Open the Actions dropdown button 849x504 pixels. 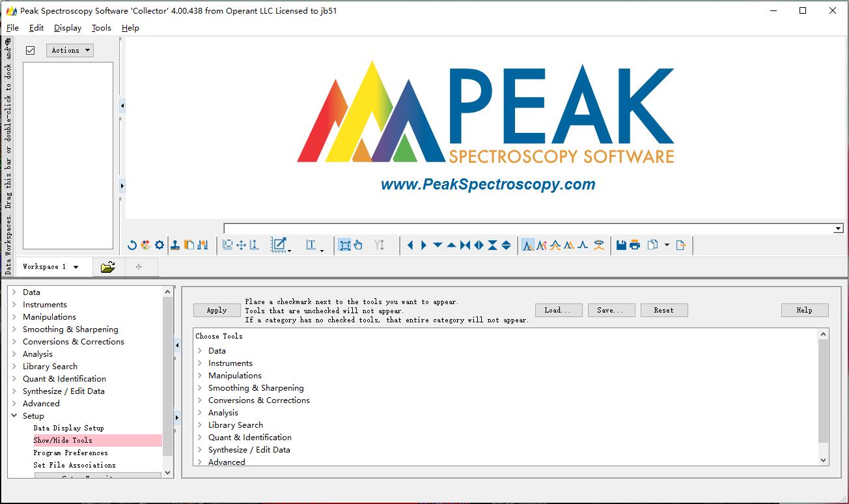[x=70, y=50]
